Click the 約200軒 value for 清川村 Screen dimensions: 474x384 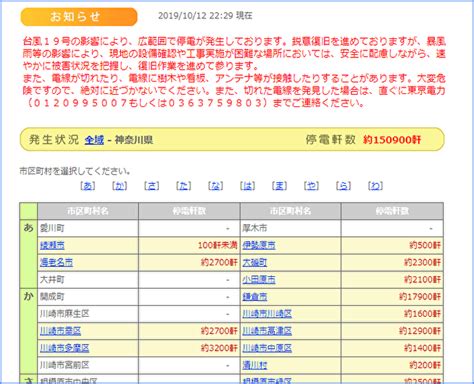point(425,365)
